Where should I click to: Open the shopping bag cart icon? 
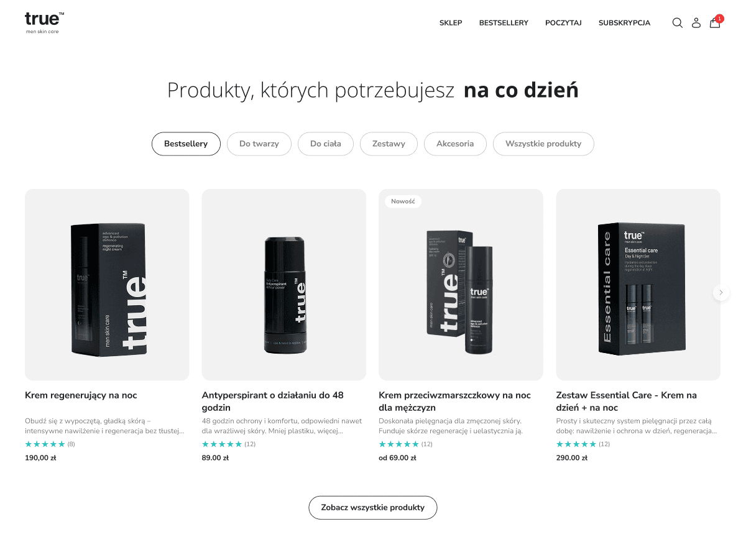click(x=715, y=22)
